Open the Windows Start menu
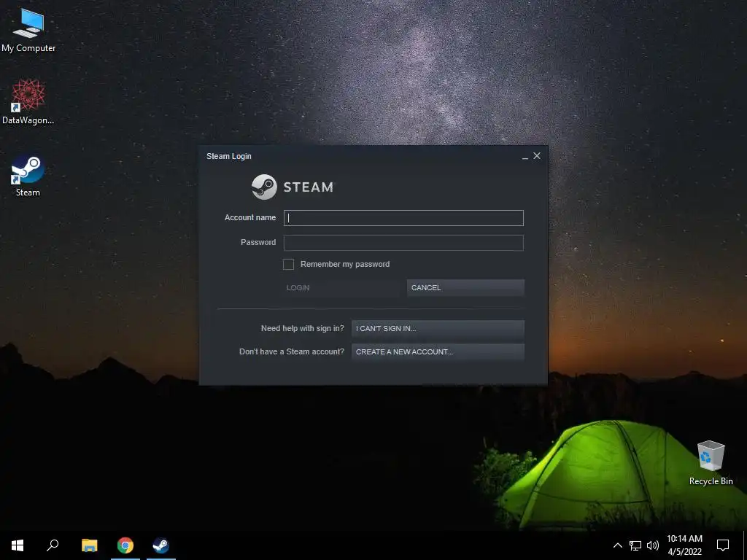 pos(18,545)
